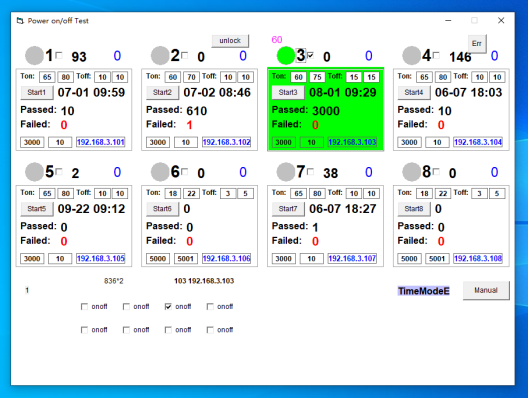Screen dimensions: 528x399
Task: Enable the checkbox beside channel 8
Action: click(436, 172)
